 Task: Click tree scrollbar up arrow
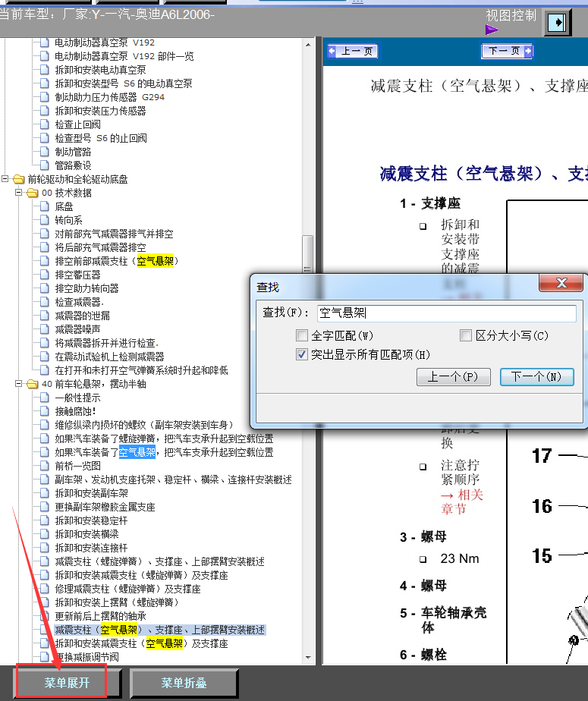pyautogui.click(x=307, y=45)
